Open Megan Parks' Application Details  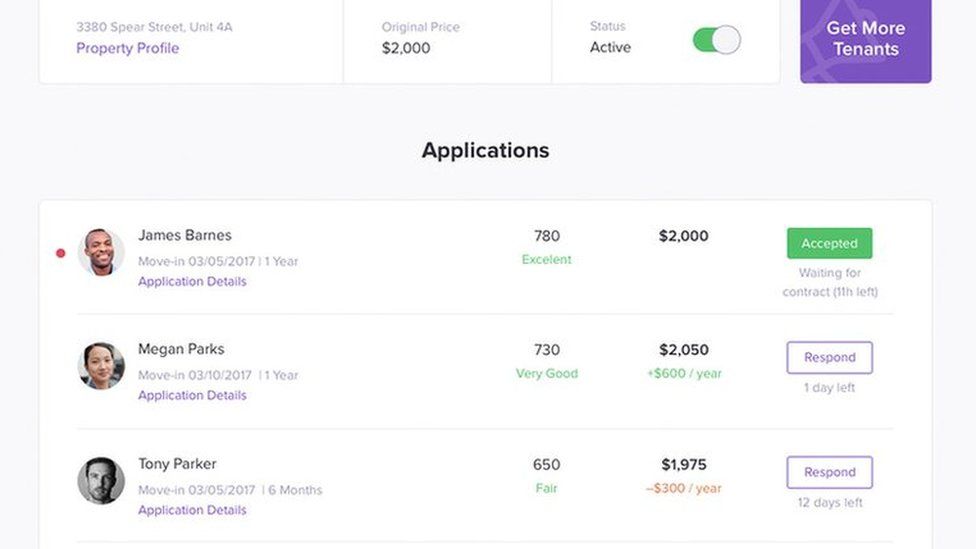(192, 396)
